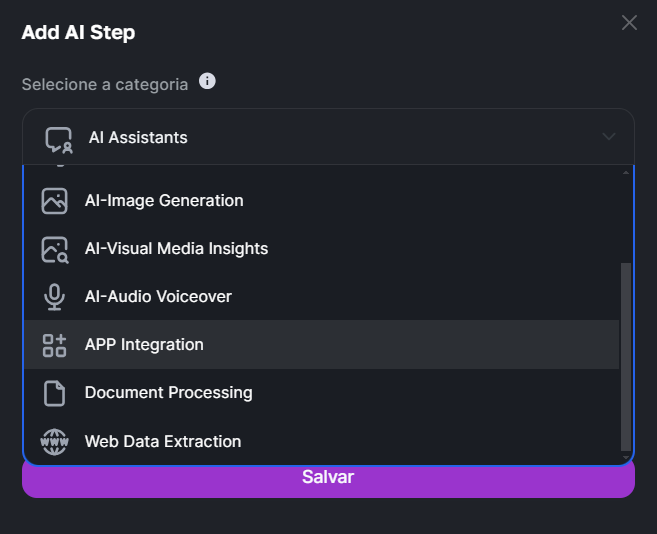
Task: Click the AI-Image Generation picture icon
Action: (x=54, y=201)
